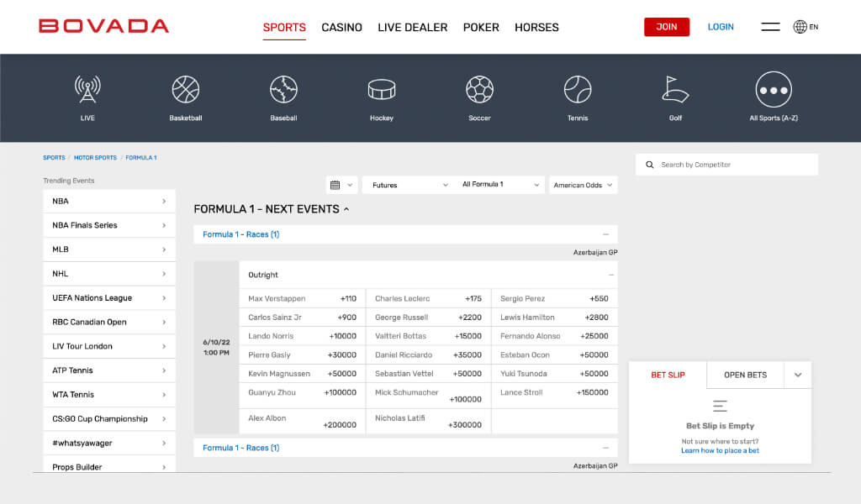Select George Russell +2200 odds
Image resolution: width=861 pixels, height=504 pixels.
tap(428, 318)
